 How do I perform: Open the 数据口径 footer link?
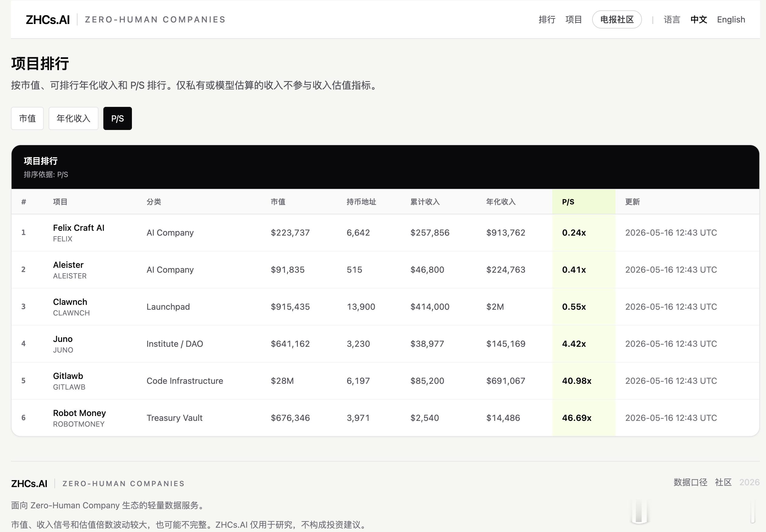point(690,482)
